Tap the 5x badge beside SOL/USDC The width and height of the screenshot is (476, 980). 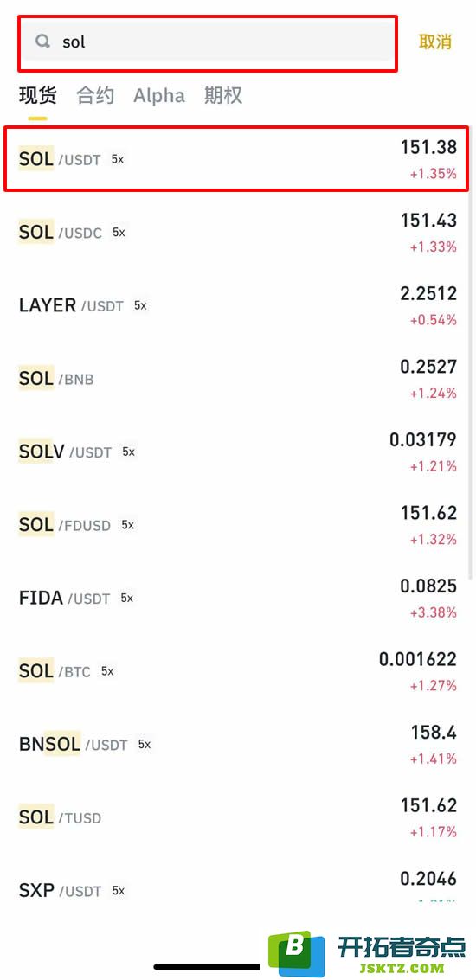point(119,233)
